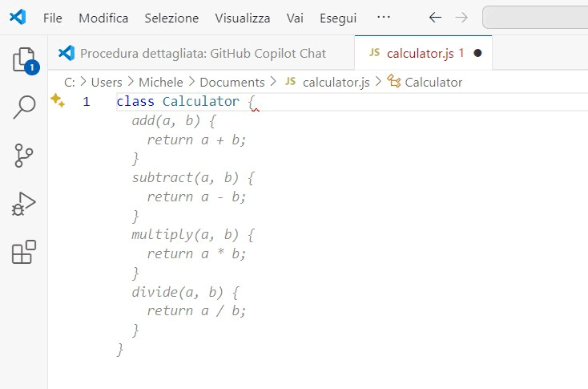Click the Calculator class name in code
Image resolution: width=588 pixels, height=389 pixels.
(x=200, y=101)
